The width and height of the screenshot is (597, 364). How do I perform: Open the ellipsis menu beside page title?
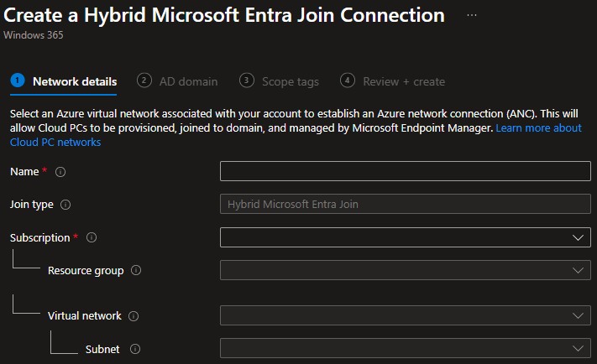coord(472,15)
